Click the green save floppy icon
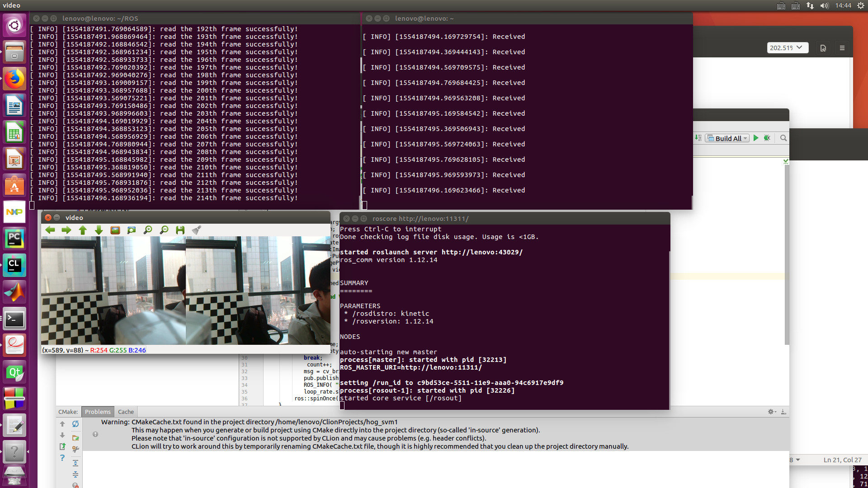Image resolution: width=868 pixels, height=488 pixels. point(180,230)
